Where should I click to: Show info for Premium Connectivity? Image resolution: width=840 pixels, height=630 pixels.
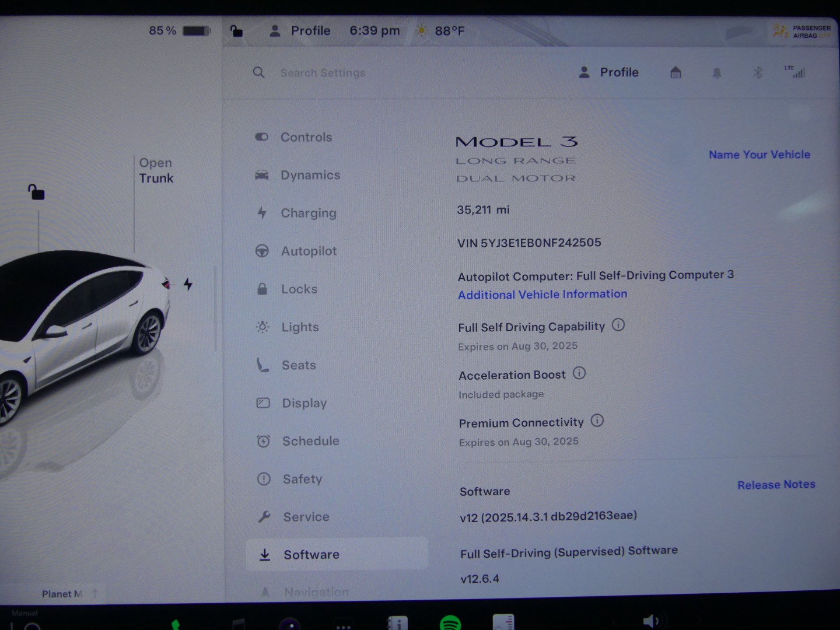[x=597, y=421]
